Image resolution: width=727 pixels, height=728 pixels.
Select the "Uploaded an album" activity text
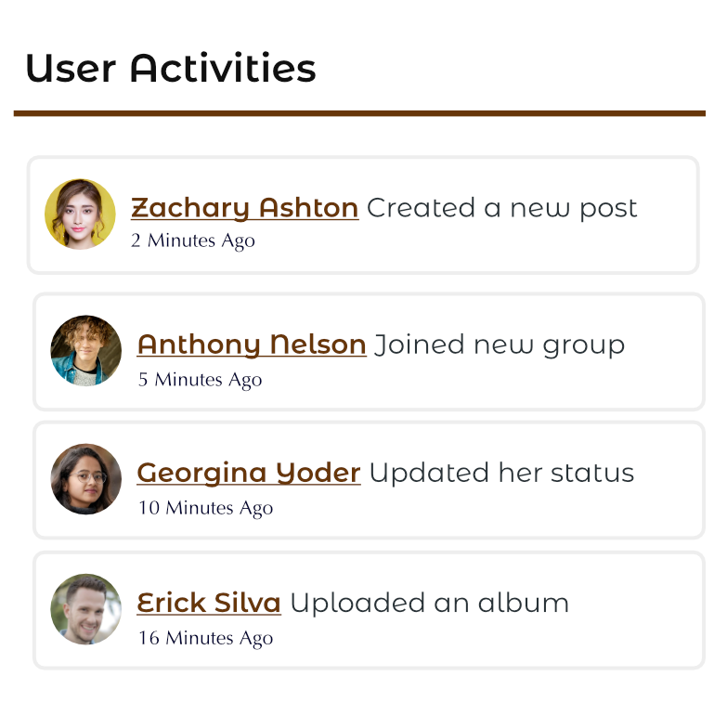click(429, 603)
